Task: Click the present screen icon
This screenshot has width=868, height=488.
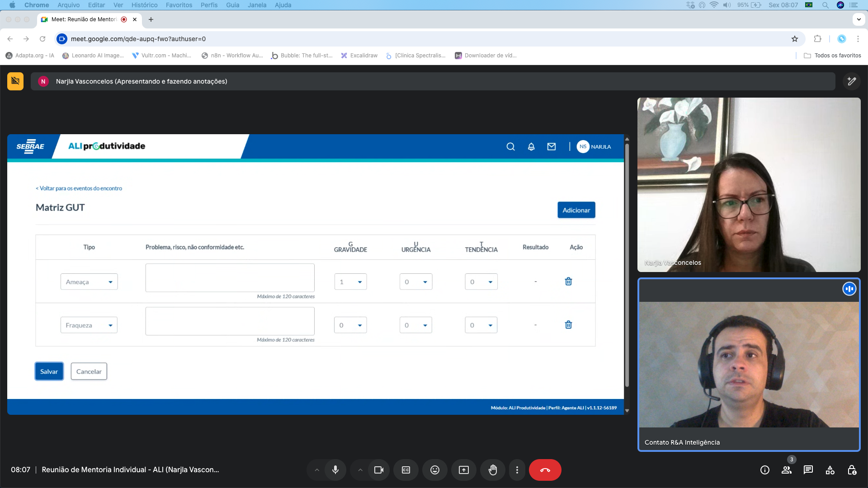Action: click(x=463, y=470)
